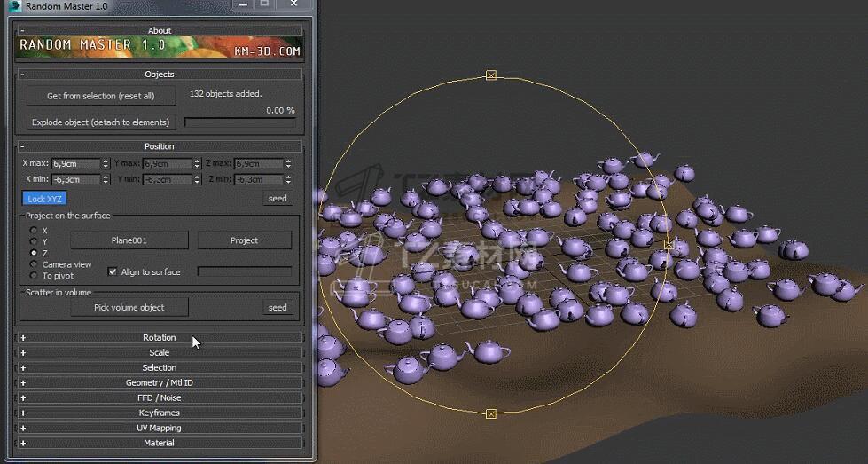Uncheck the Align to surface checkbox
The image size is (868, 464).
113,272
